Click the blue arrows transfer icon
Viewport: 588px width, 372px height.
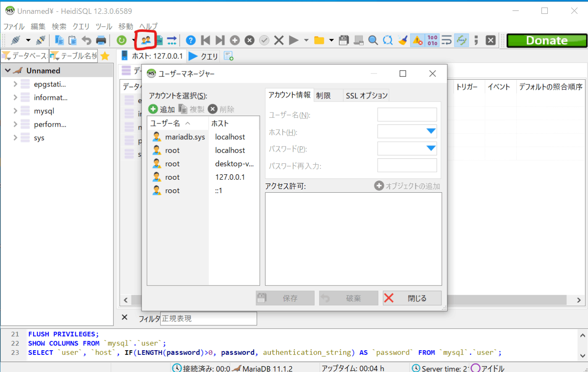coord(172,40)
